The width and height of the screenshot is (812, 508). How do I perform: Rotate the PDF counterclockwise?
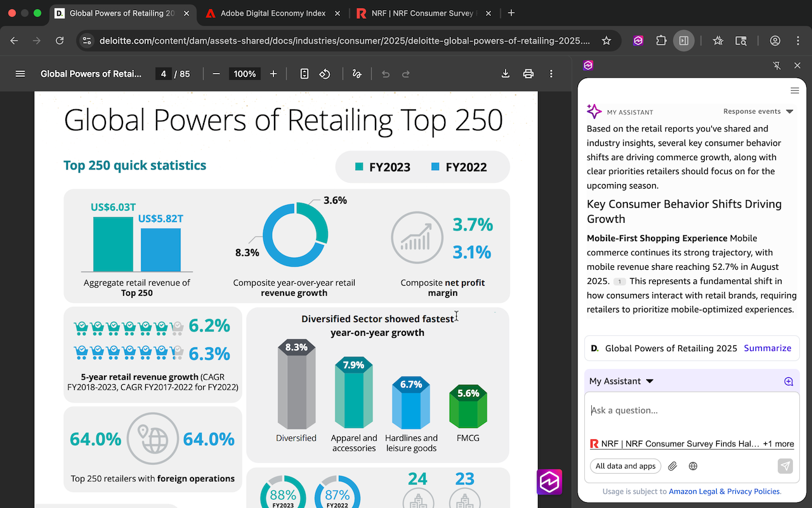(x=325, y=74)
